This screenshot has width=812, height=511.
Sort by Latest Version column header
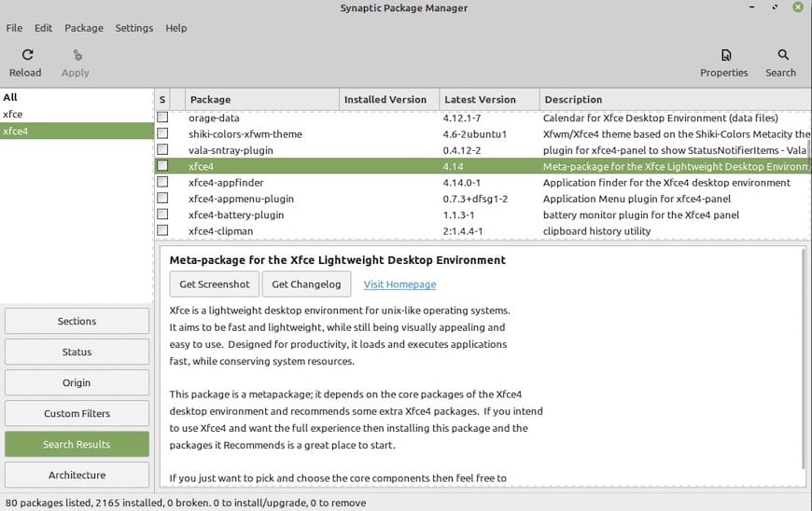click(489, 99)
